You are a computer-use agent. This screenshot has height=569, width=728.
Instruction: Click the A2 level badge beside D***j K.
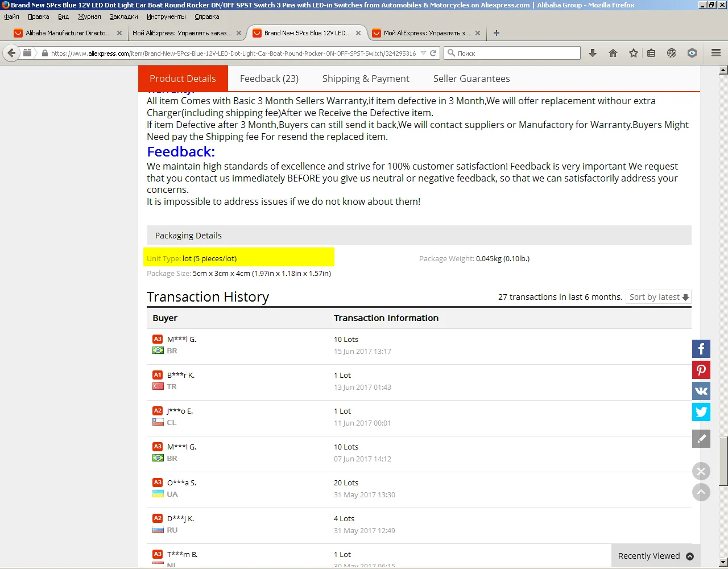(x=158, y=518)
